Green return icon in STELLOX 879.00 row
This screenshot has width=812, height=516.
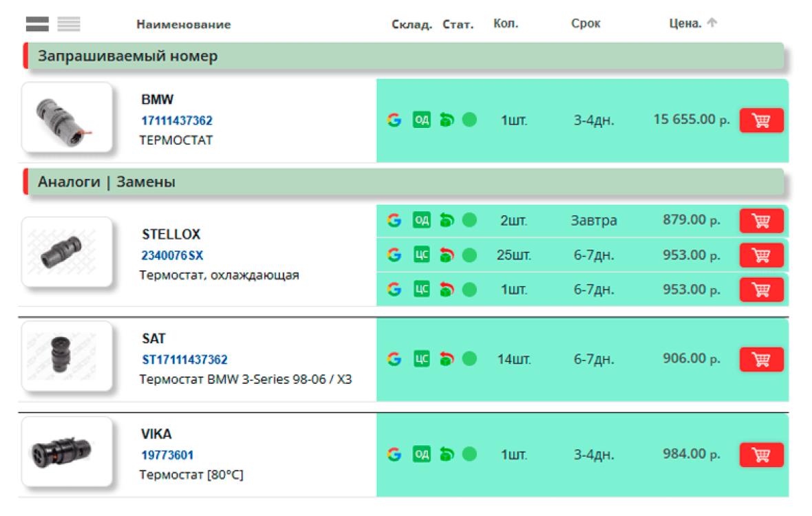coord(447,220)
